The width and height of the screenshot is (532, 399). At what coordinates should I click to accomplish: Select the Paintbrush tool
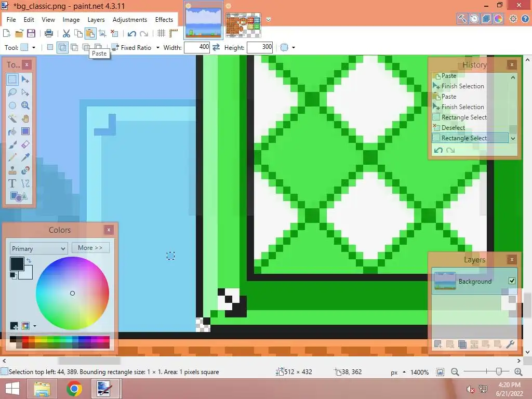[x=12, y=144]
